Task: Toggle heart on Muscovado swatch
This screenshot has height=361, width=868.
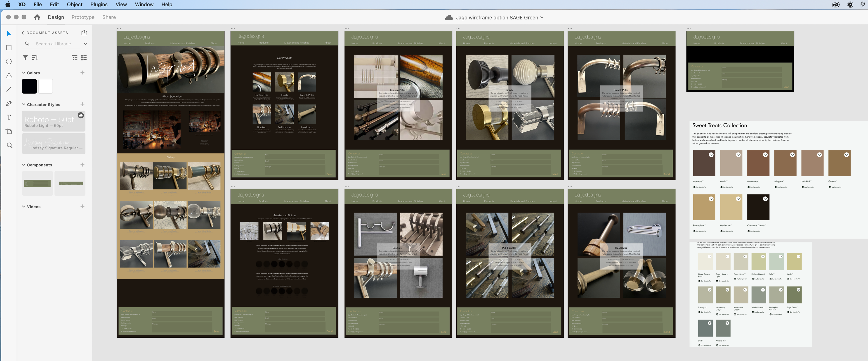Action: [765, 155]
